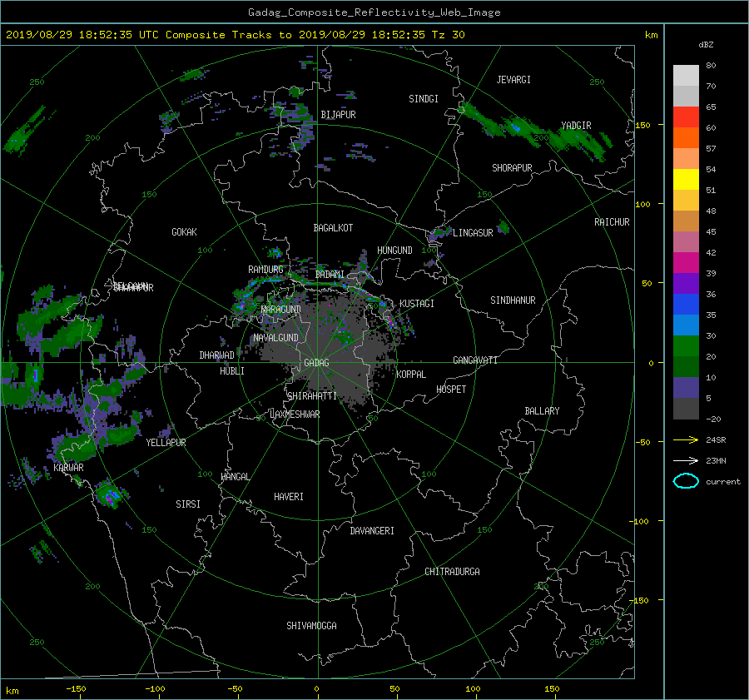Click the GADAG radar center label

(316, 363)
